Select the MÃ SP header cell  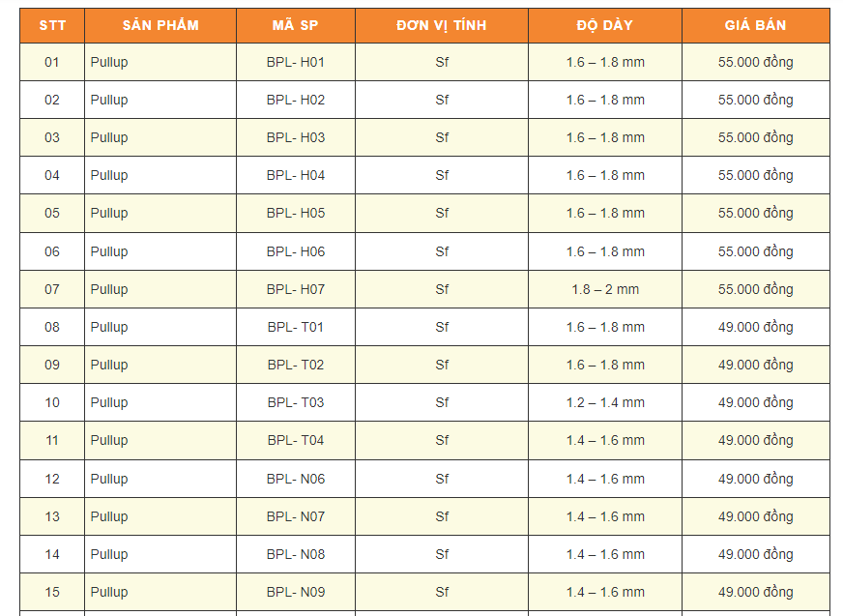point(295,25)
